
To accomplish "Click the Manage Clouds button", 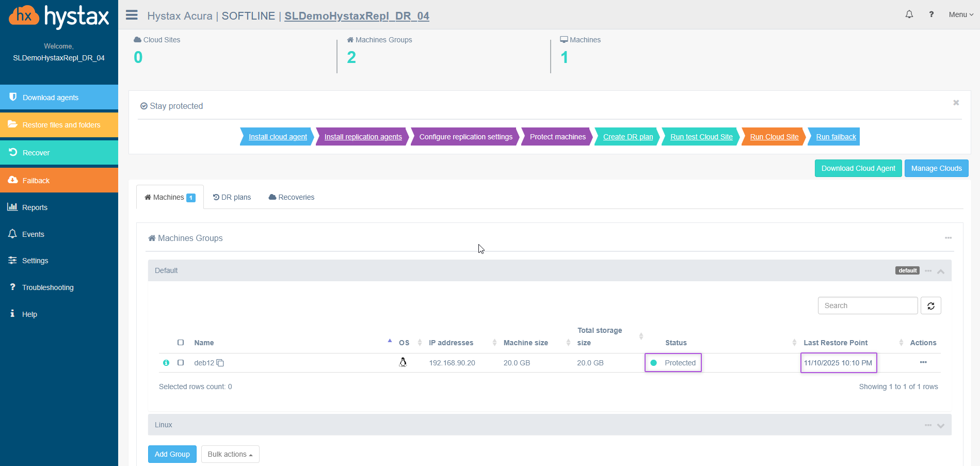I will coord(936,168).
